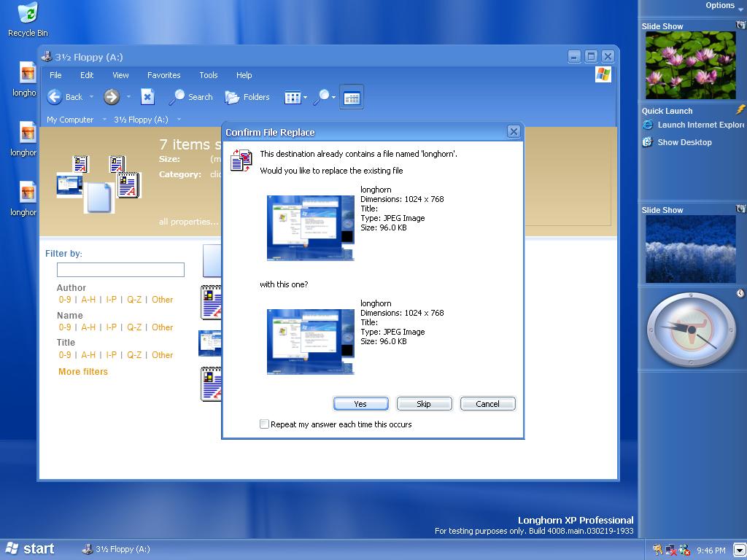Click the file replace icon in the dialog

(x=241, y=160)
